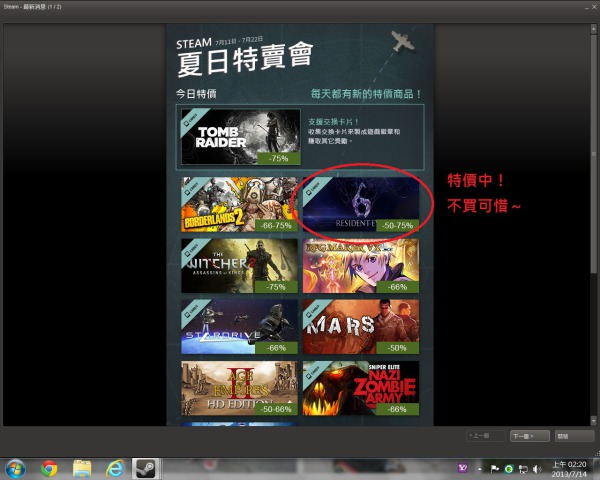Click the 夏日特賣會 sale title
This screenshot has height=480, width=600.
point(245,60)
